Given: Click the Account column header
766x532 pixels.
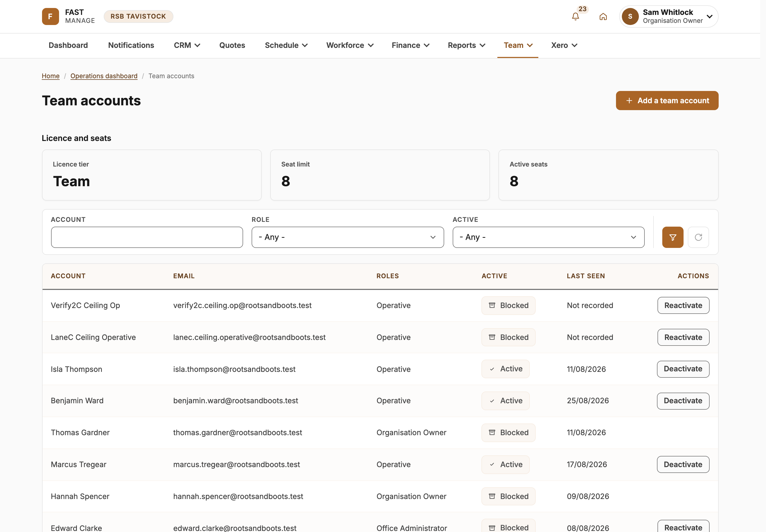Looking at the screenshot, I should [x=68, y=276].
